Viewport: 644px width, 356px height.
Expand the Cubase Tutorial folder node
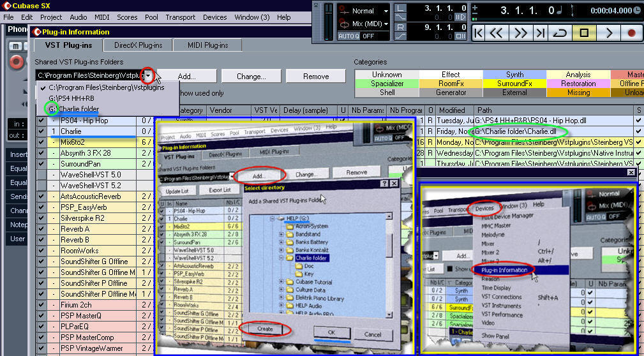pyautogui.click(x=281, y=282)
